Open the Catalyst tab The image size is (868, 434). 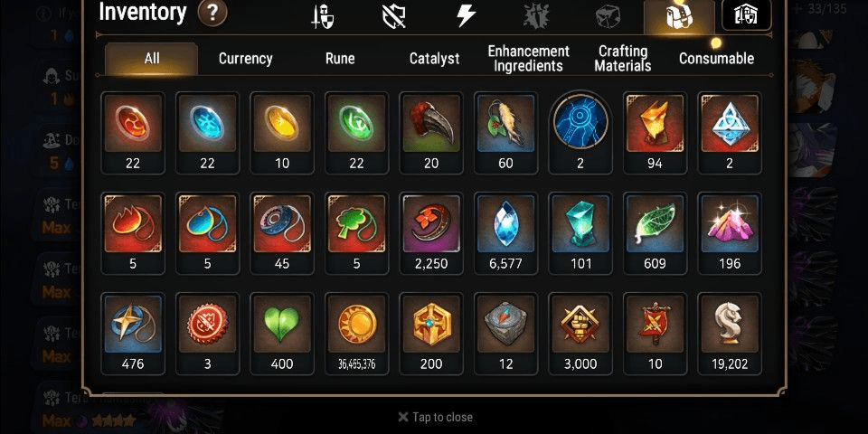tap(435, 59)
